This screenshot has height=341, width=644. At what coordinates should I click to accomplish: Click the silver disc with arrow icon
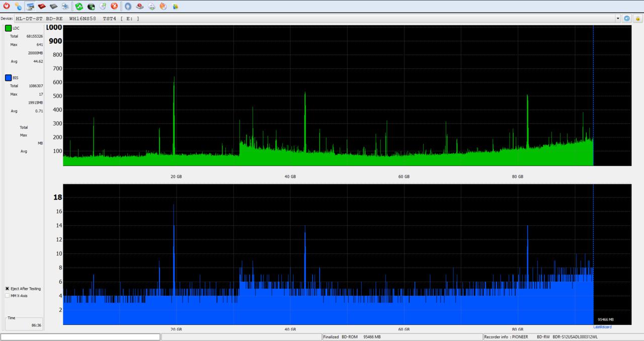click(x=103, y=6)
